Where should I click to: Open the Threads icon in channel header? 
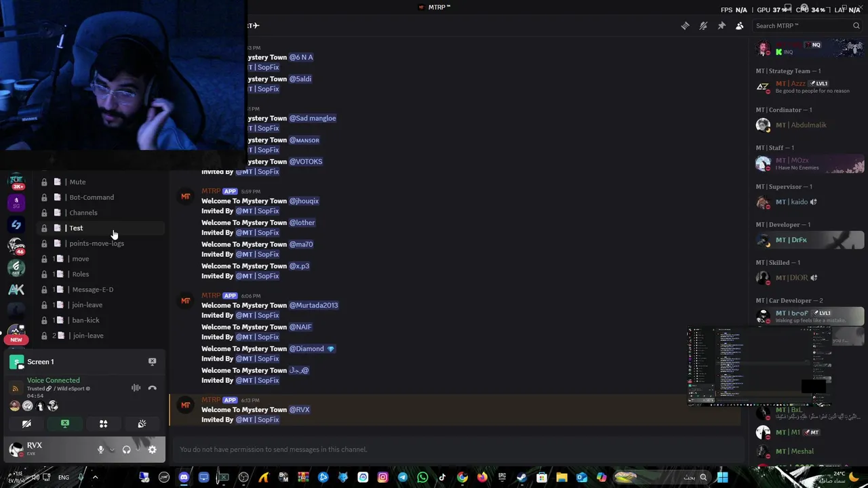coord(685,26)
